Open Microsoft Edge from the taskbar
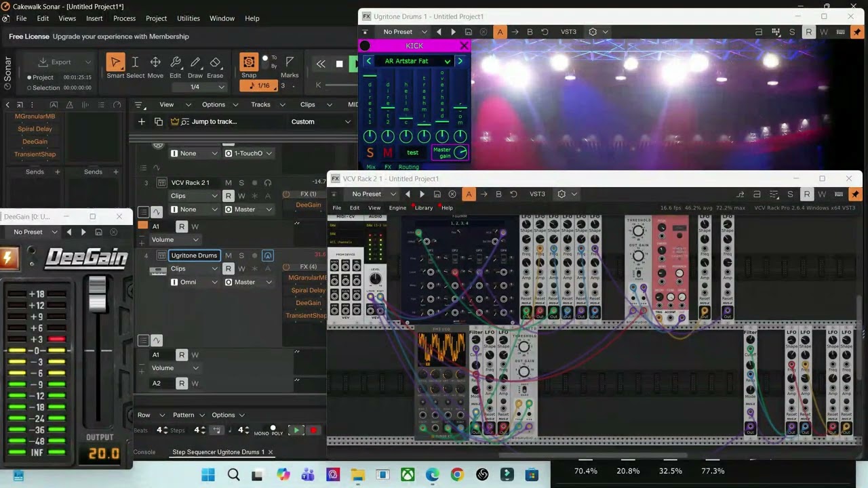The height and width of the screenshot is (488, 868). [x=432, y=475]
